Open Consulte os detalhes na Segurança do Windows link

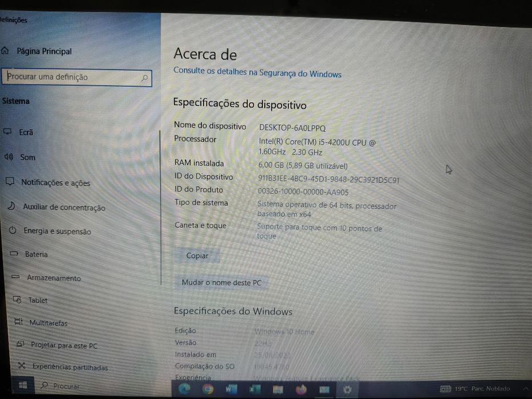click(x=257, y=72)
